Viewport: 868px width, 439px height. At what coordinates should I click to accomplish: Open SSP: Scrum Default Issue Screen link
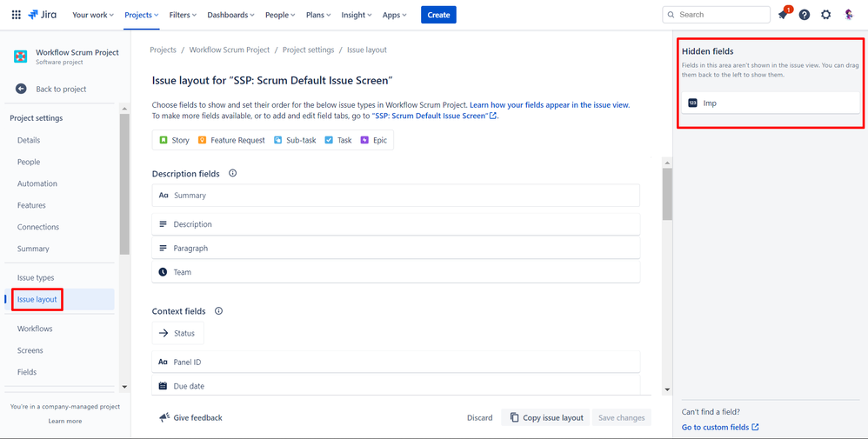coord(435,116)
